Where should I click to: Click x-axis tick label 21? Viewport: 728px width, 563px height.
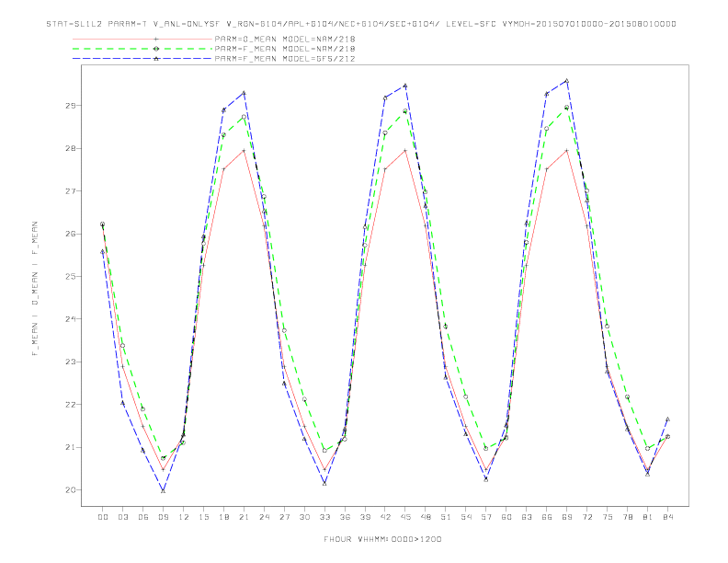point(244,517)
